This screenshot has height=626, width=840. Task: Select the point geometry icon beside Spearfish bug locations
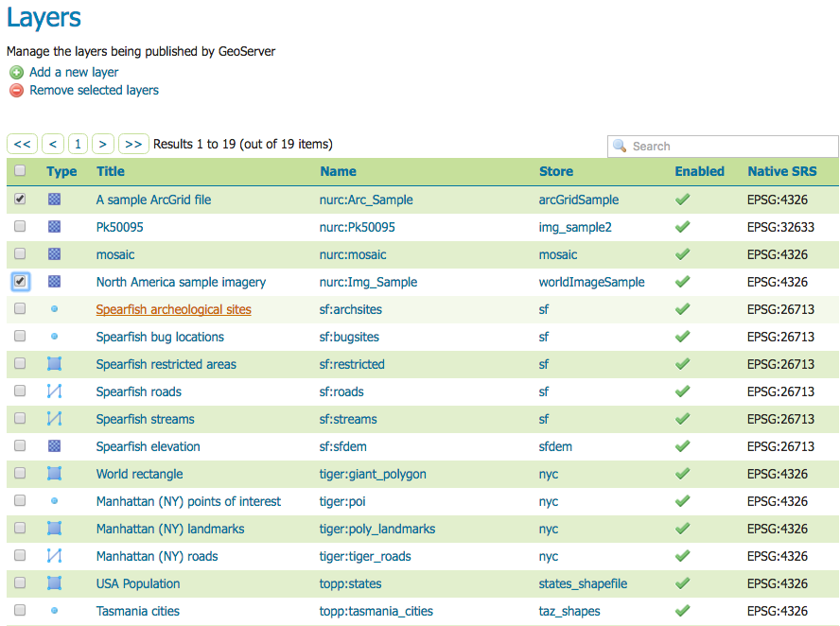(x=54, y=336)
